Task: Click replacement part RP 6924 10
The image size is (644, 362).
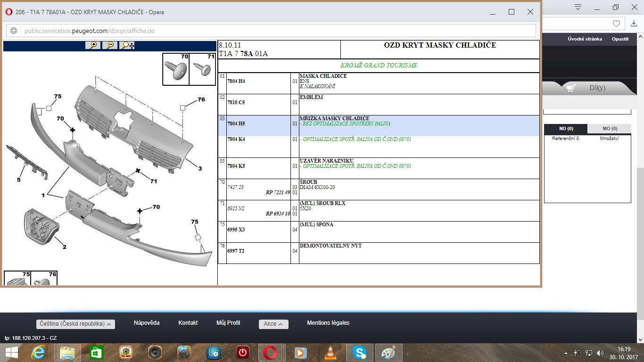Action: pyautogui.click(x=278, y=214)
